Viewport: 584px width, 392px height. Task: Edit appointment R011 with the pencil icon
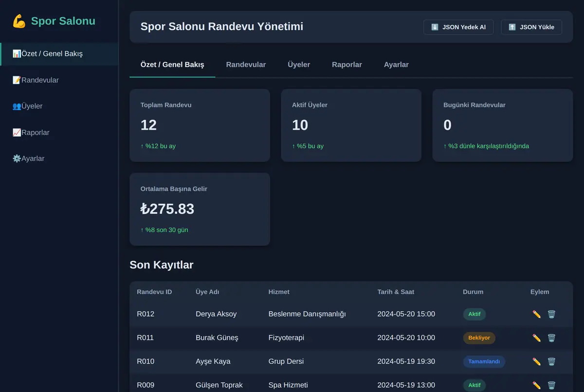point(537,338)
